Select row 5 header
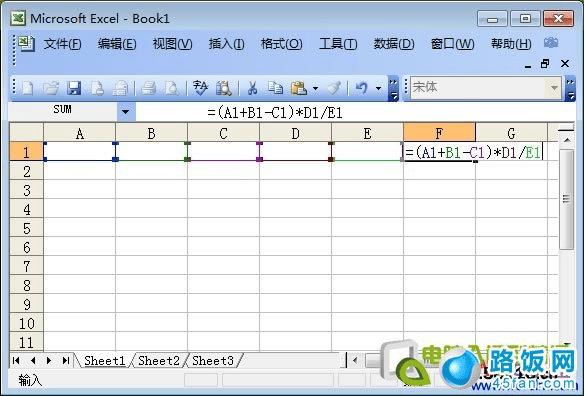The image size is (584, 396). [x=26, y=228]
